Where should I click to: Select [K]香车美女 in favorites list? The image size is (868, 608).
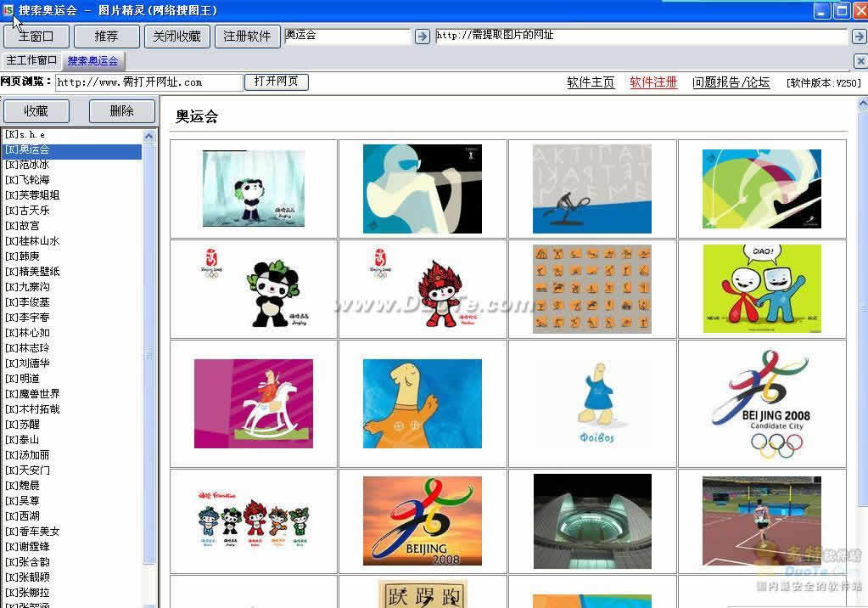click(73, 532)
